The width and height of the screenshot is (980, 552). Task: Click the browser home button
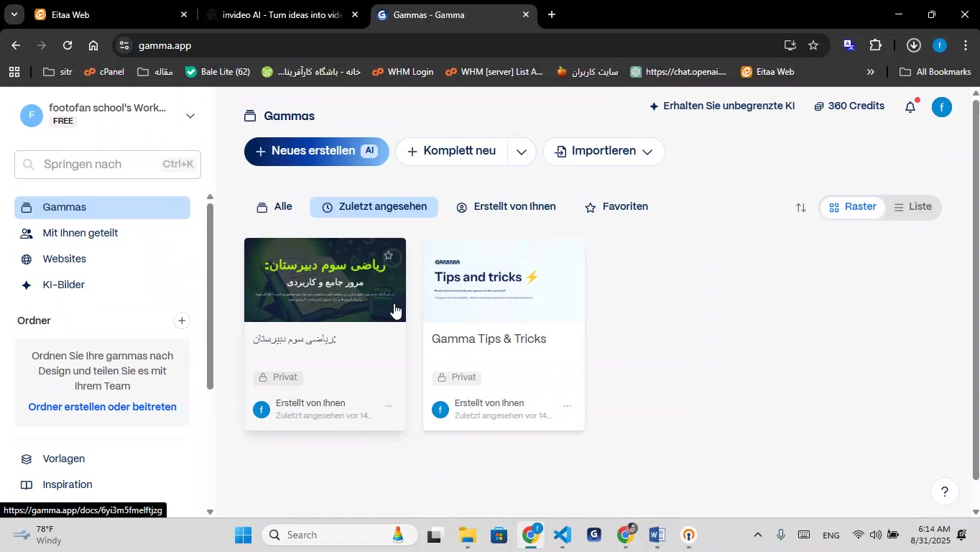pos(93,45)
